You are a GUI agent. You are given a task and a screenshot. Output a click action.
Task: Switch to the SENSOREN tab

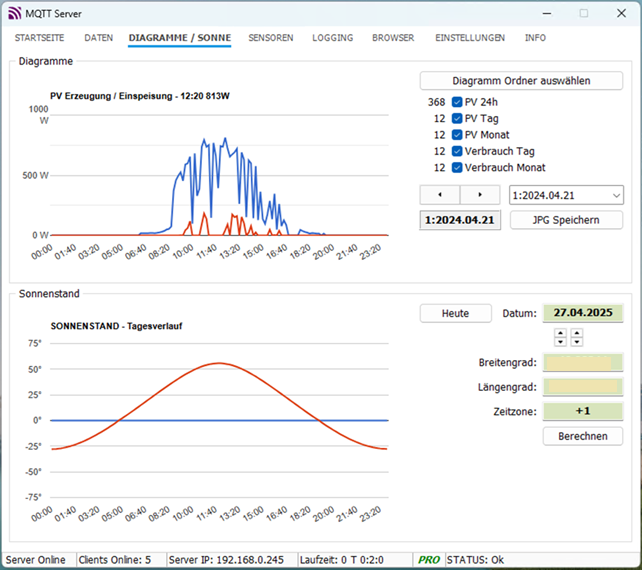271,38
